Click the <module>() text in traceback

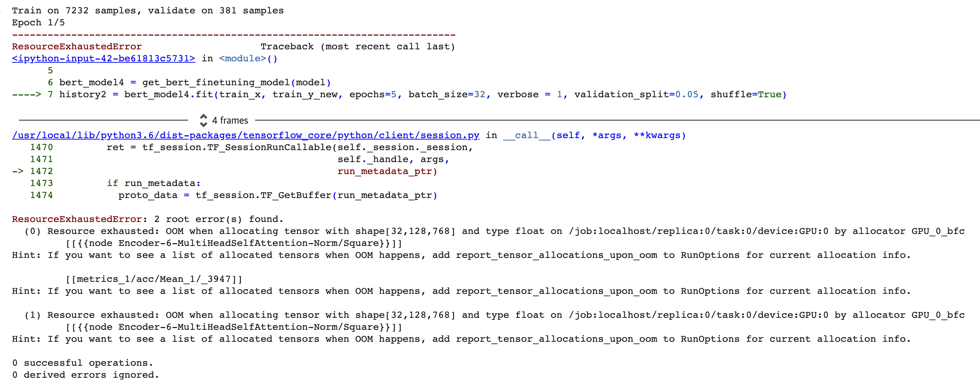tap(248, 58)
